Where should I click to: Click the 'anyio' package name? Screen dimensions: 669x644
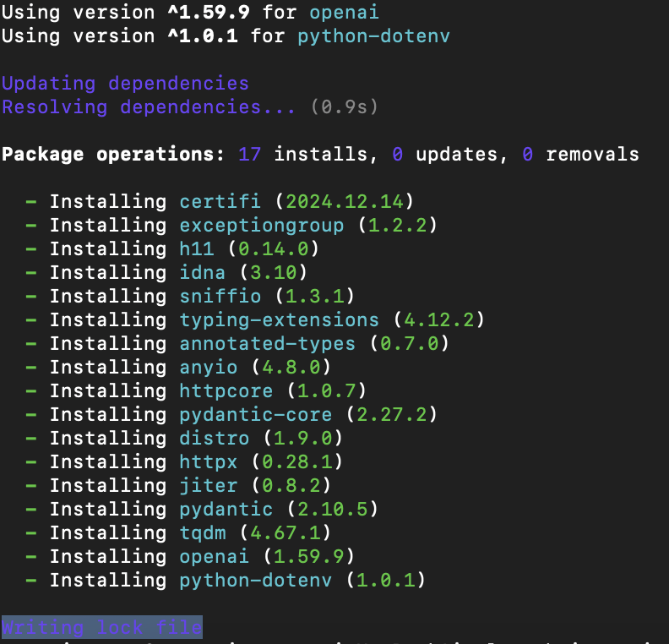[208, 368]
